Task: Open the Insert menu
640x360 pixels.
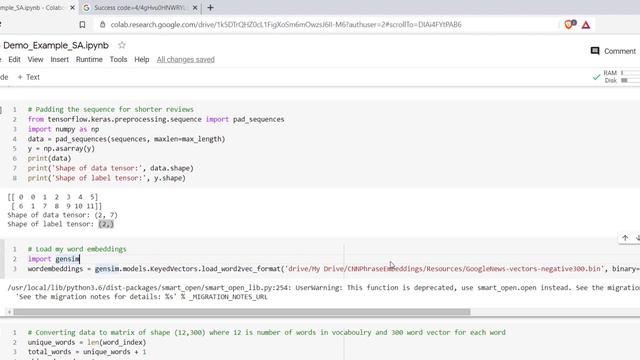Action: click(x=59, y=60)
